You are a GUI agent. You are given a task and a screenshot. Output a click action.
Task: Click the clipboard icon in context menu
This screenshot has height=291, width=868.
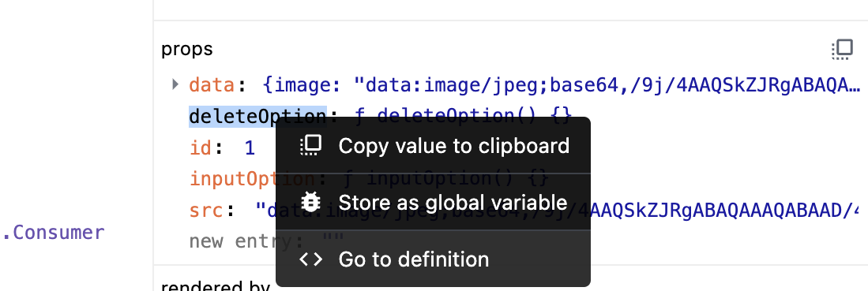pos(310,145)
